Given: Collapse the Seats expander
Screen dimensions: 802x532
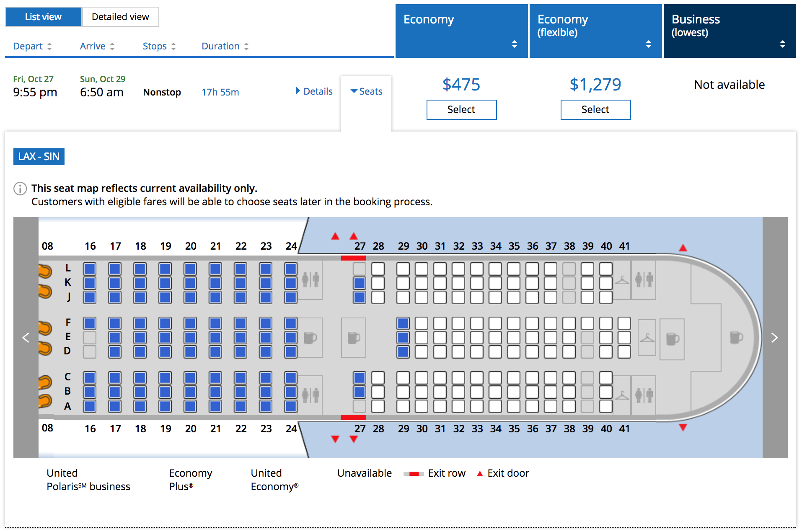Looking at the screenshot, I should (x=366, y=91).
